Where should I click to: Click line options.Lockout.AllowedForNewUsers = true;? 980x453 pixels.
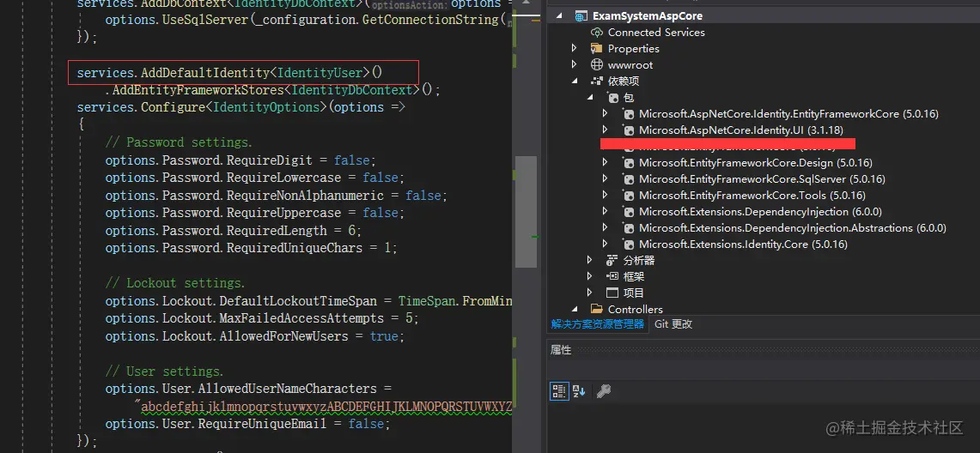pos(255,336)
